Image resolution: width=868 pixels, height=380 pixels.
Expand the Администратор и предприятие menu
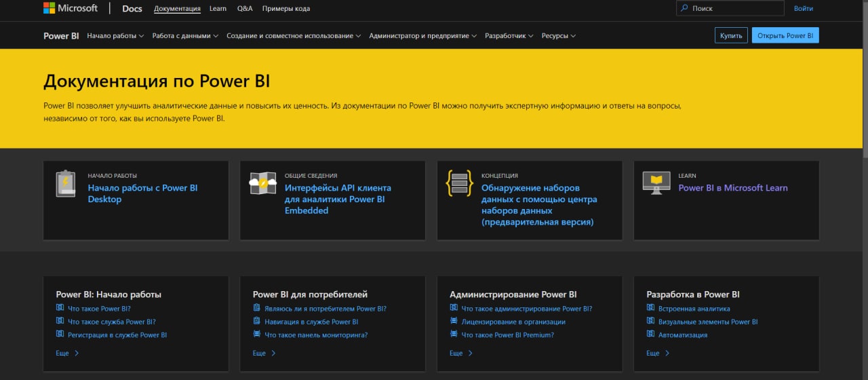(423, 35)
